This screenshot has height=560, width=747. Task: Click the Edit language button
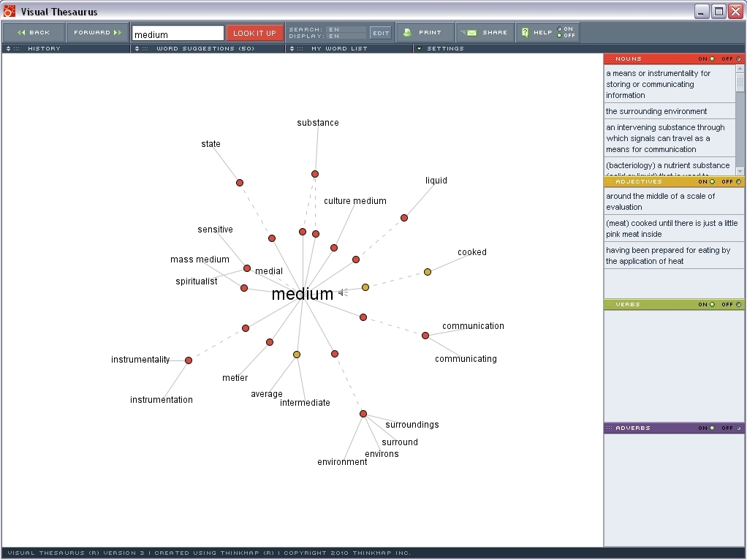pyautogui.click(x=381, y=33)
